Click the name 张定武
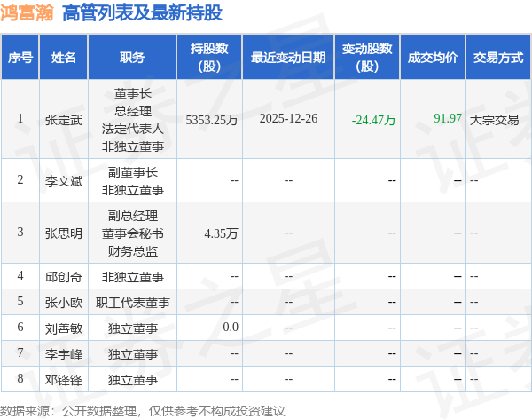Image resolution: width=532 pixels, height=419 pixels. [64, 120]
